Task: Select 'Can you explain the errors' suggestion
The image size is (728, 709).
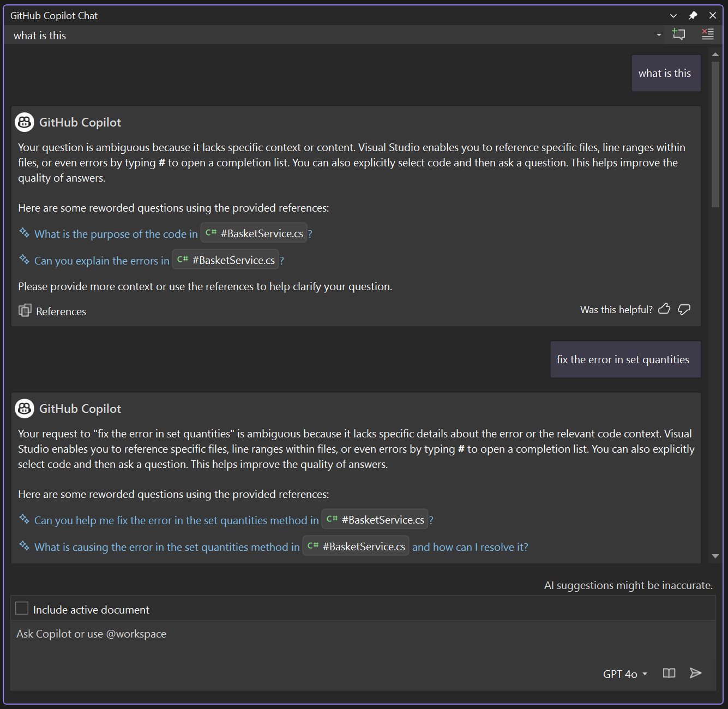Action: [x=101, y=261]
